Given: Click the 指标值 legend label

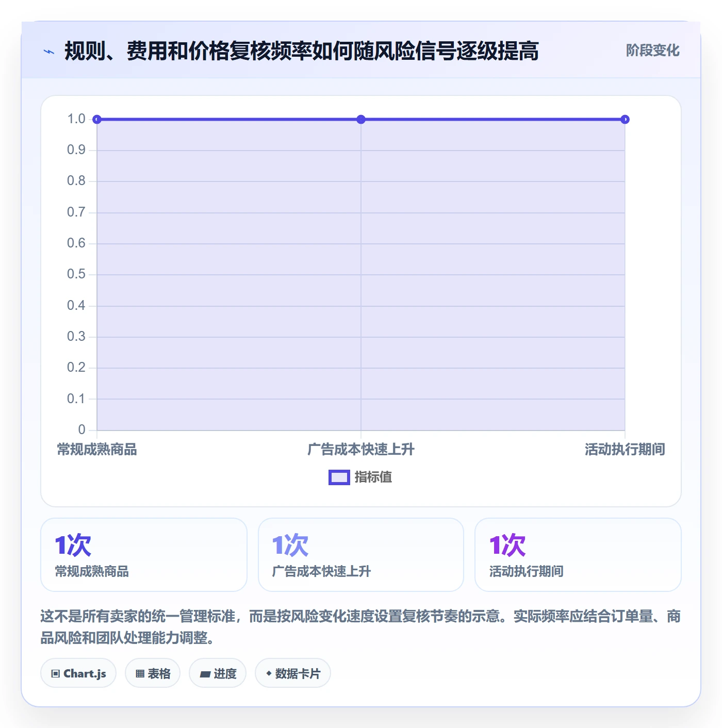Looking at the screenshot, I should (x=373, y=477).
